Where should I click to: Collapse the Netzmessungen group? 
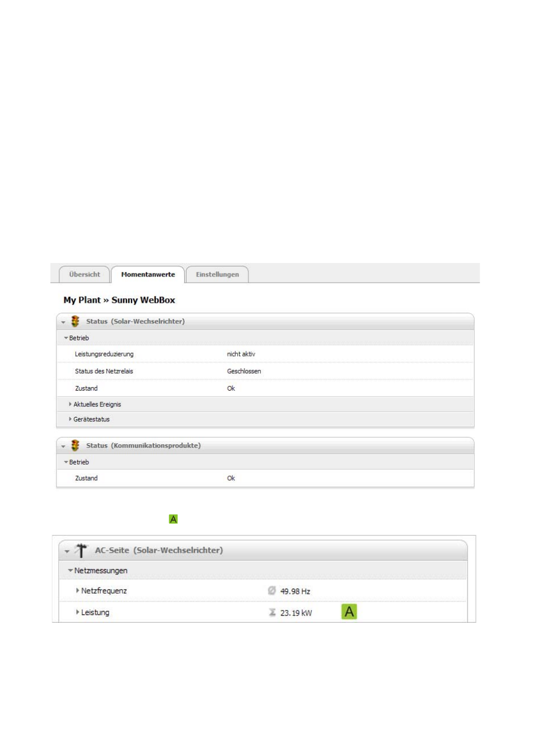point(71,570)
